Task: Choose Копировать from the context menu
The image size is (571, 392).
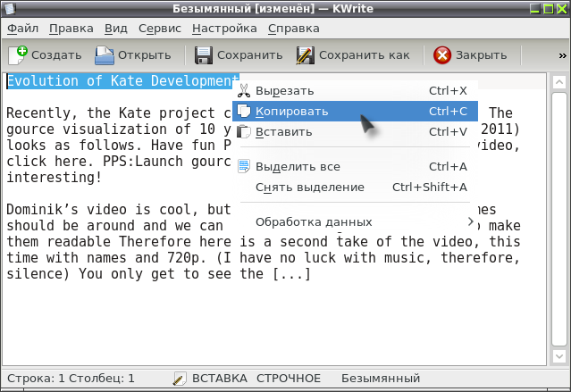Action: pos(355,111)
